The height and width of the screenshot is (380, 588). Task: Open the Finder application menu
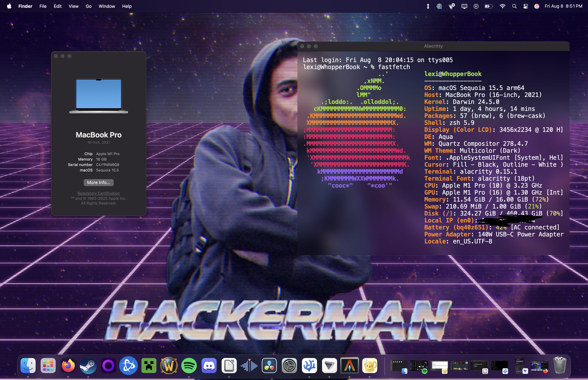[25, 6]
